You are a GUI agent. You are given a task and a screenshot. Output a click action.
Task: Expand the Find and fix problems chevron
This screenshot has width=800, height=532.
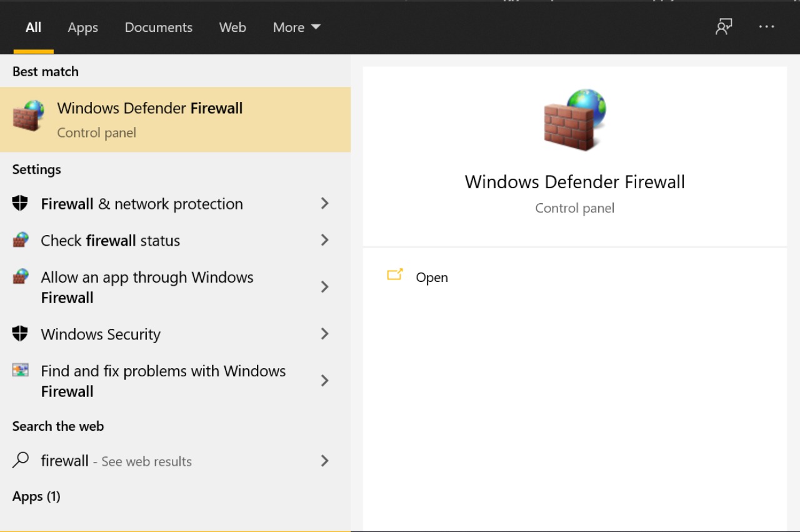324,381
